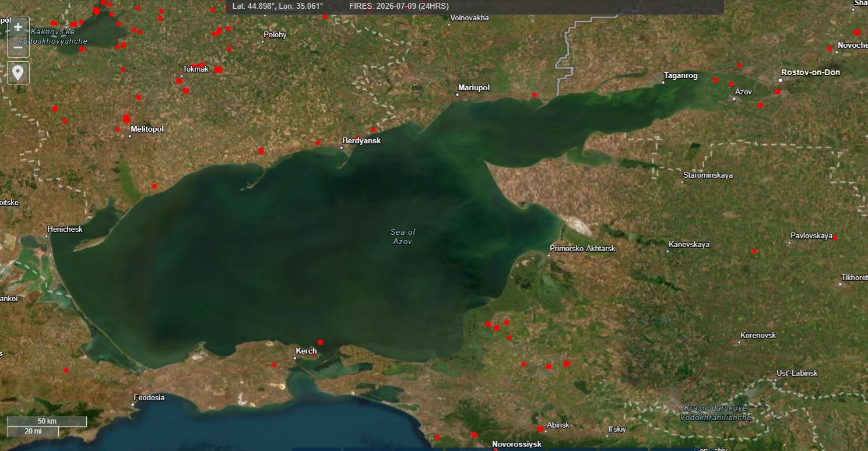
Task: Click the Henichesk town label
Action: point(65,229)
